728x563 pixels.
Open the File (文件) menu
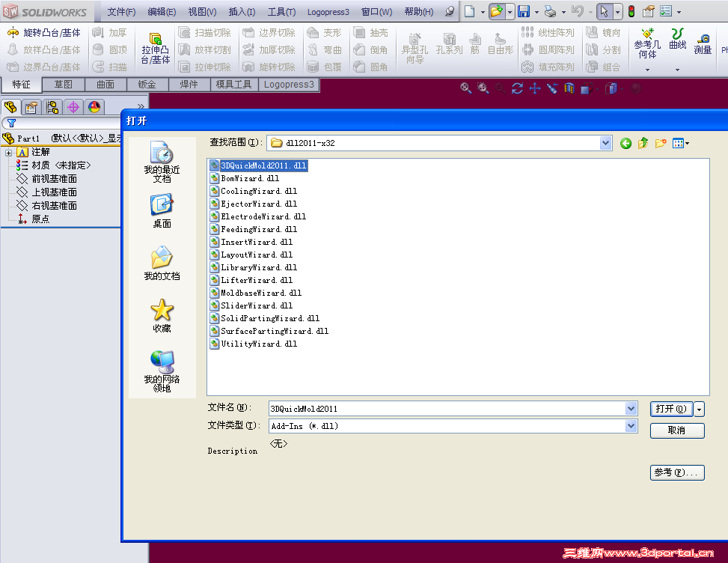point(121,12)
